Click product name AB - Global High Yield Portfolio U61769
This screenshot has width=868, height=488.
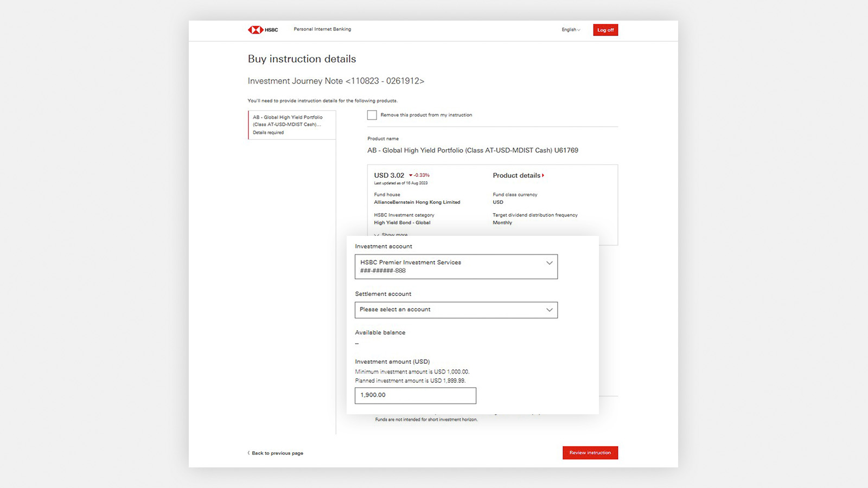pyautogui.click(x=473, y=150)
